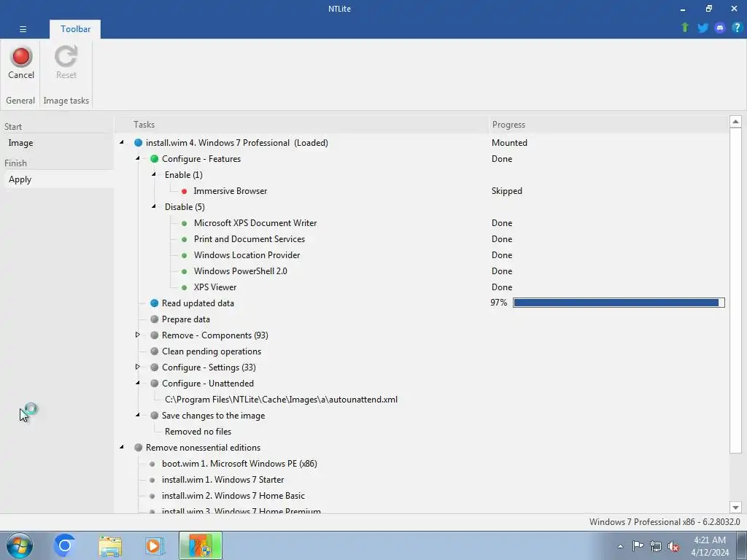Open the Windows Start menu
This screenshot has height=560, width=747.
(20, 545)
